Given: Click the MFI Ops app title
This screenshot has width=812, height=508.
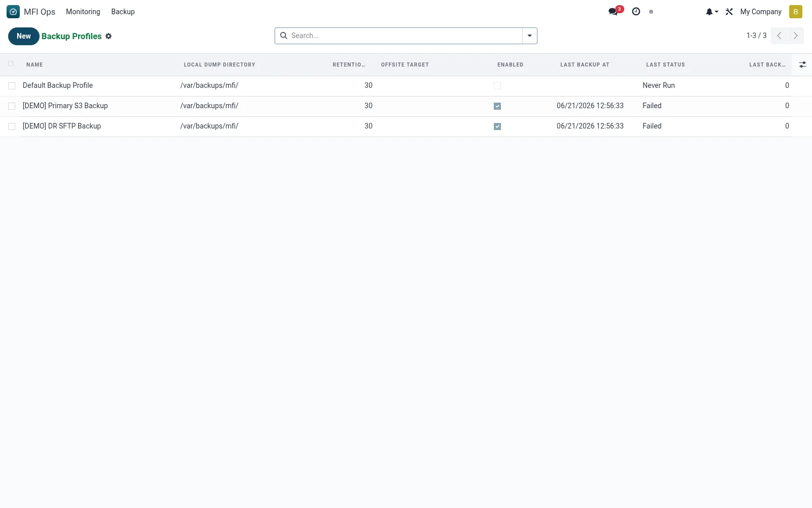Looking at the screenshot, I should click(x=40, y=12).
